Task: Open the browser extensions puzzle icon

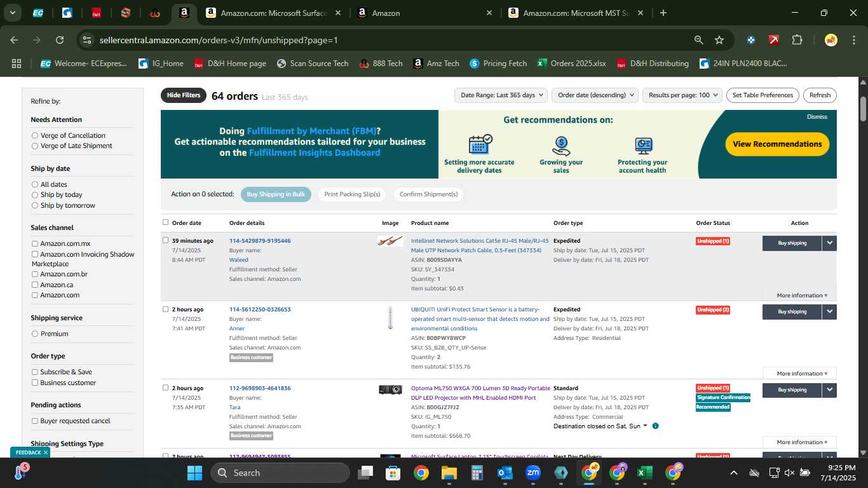Action: pos(797,40)
